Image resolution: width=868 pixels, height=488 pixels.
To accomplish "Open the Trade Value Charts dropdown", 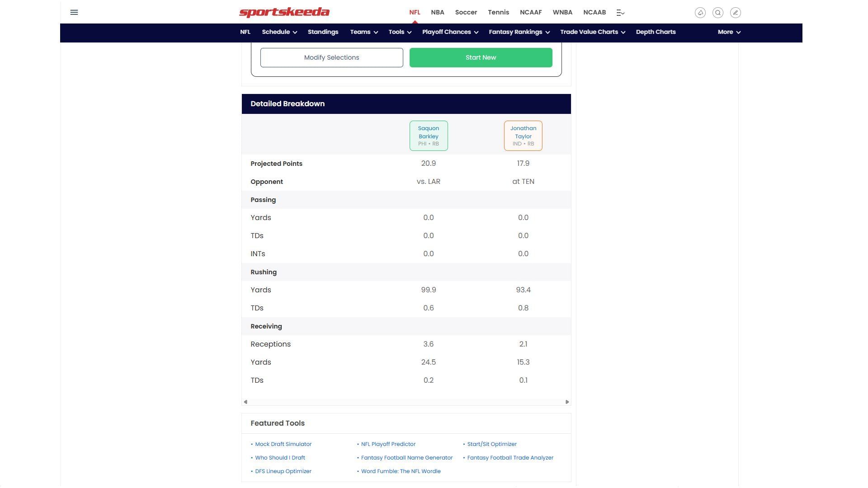I will pos(592,32).
